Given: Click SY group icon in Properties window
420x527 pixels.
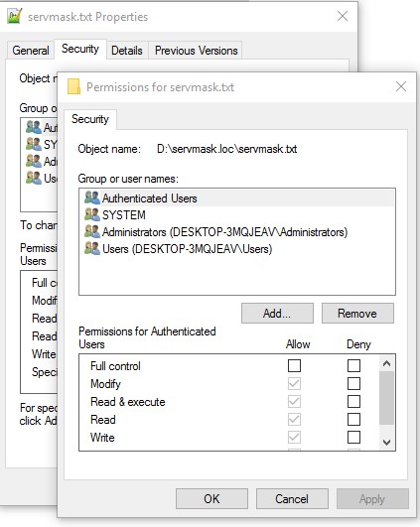Looking at the screenshot, I should point(34,144).
